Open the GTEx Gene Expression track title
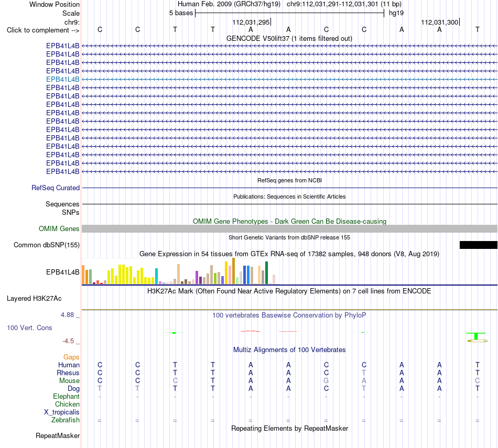Viewport: 498px width, 448px height. (x=289, y=254)
